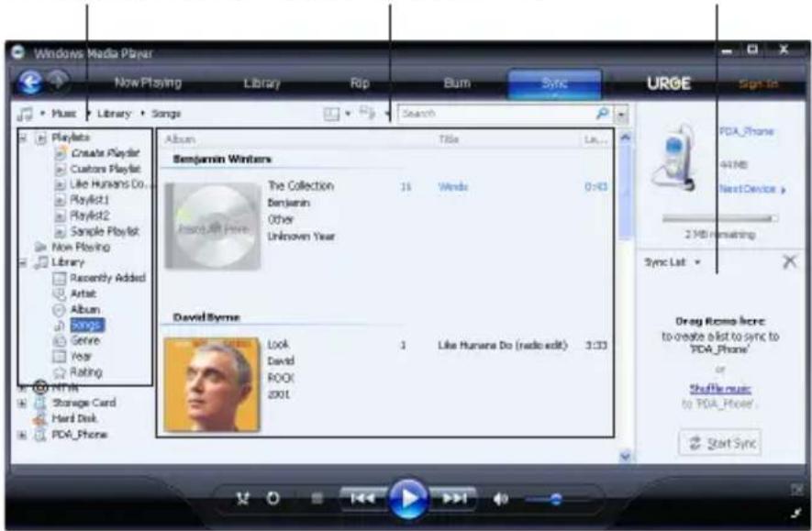The image size is (812, 531).
Task: Select the highlighted Songs item
Action: pos(86,325)
